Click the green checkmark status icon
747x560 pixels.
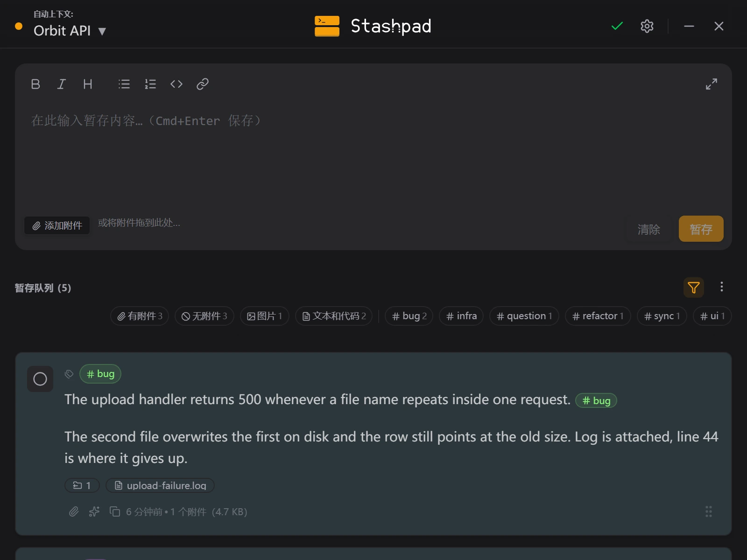[617, 26]
